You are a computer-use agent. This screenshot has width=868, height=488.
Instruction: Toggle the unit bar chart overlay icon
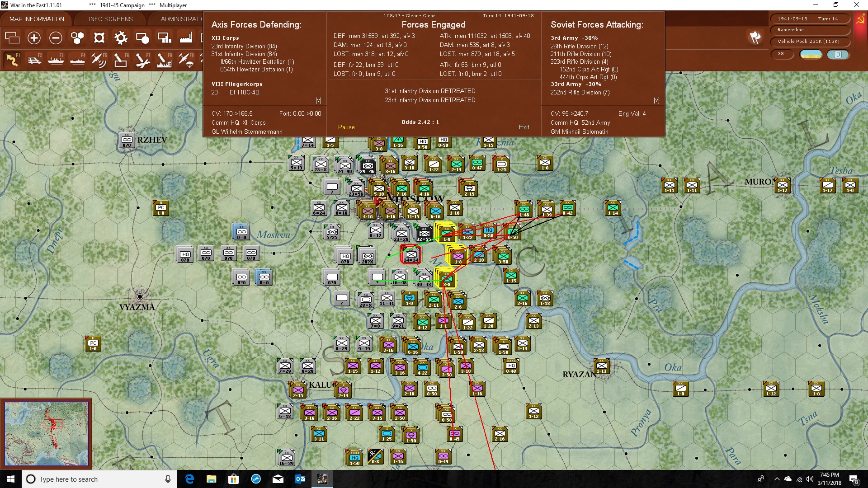164,38
